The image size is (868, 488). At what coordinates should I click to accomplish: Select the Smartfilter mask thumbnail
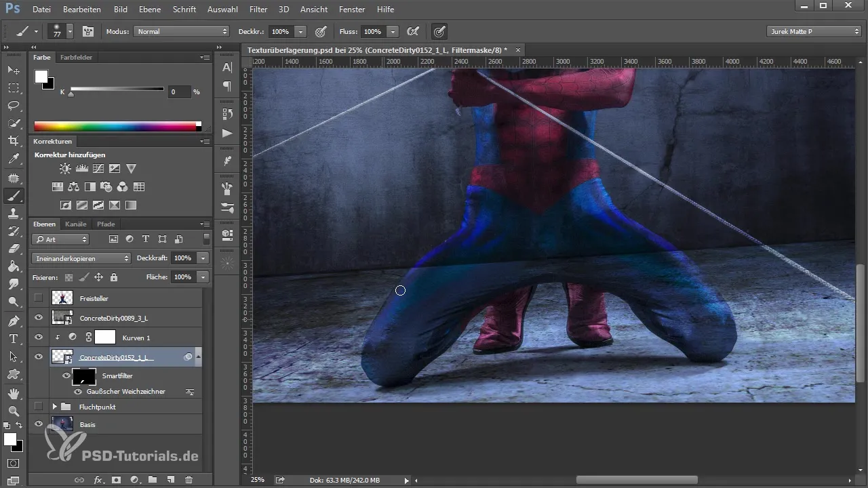(x=84, y=376)
